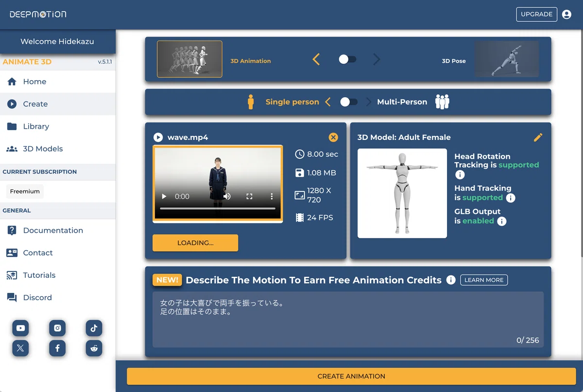
Task: Remove wave.mp4 with the orange X
Action: [333, 137]
